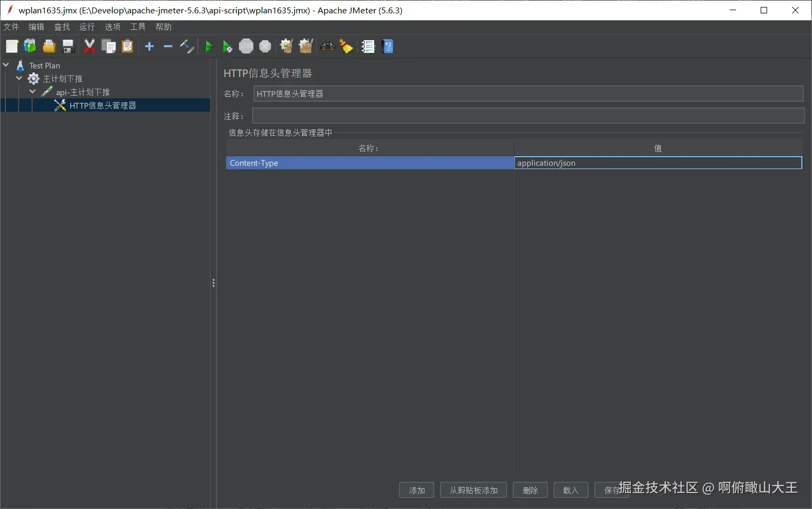Open search with the binoculars icon
This screenshot has height=509, width=812.
tap(328, 47)
